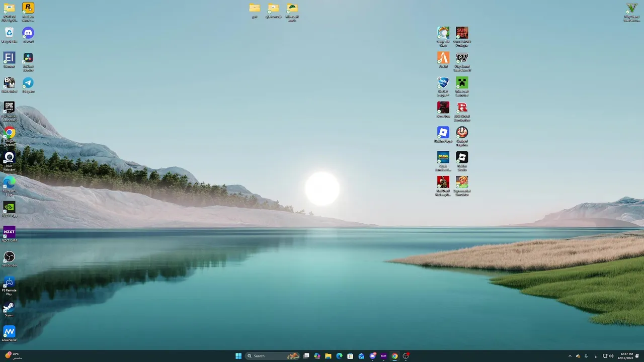Select the Play Grand Theft Auto V icon

(x=631, y=12)
